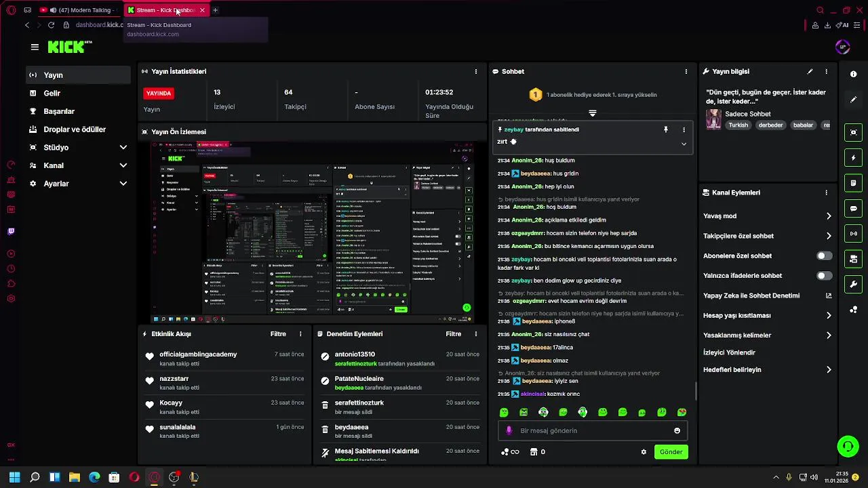Open Filtre in Etkinlik Akışı panel

pyautogui.click(x=278, y=334)
